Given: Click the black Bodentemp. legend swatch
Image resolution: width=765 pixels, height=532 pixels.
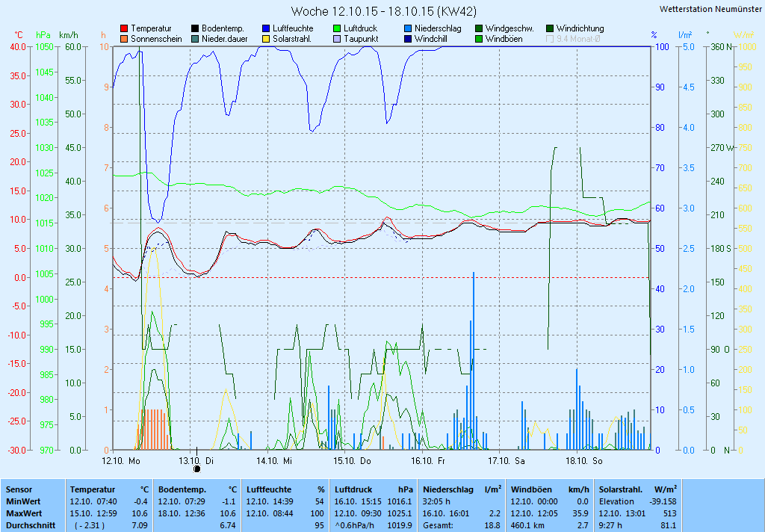Looking at the screenshot, I should coord(195,29).
